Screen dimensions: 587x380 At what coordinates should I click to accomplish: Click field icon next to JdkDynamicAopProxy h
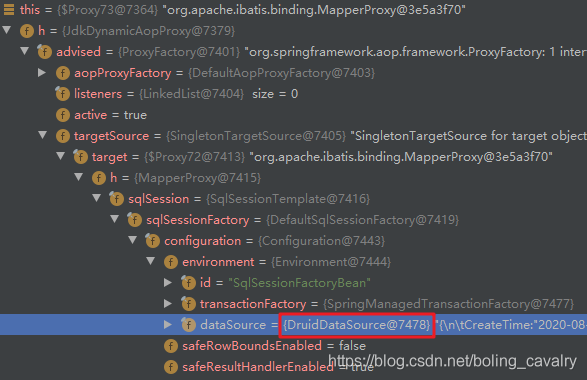pos(27,31)
